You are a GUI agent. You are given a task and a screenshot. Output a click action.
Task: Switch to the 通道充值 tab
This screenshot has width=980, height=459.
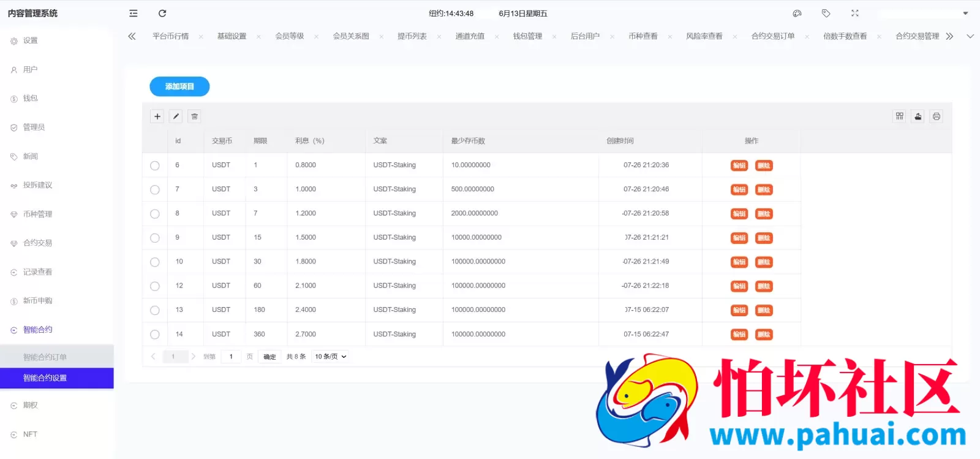tap(470, 37)
